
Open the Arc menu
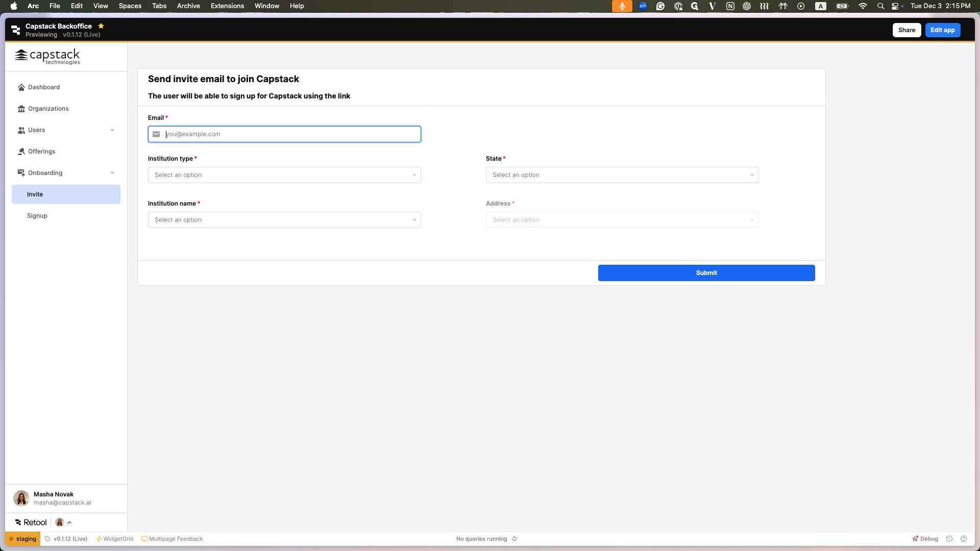coord(33,6)
